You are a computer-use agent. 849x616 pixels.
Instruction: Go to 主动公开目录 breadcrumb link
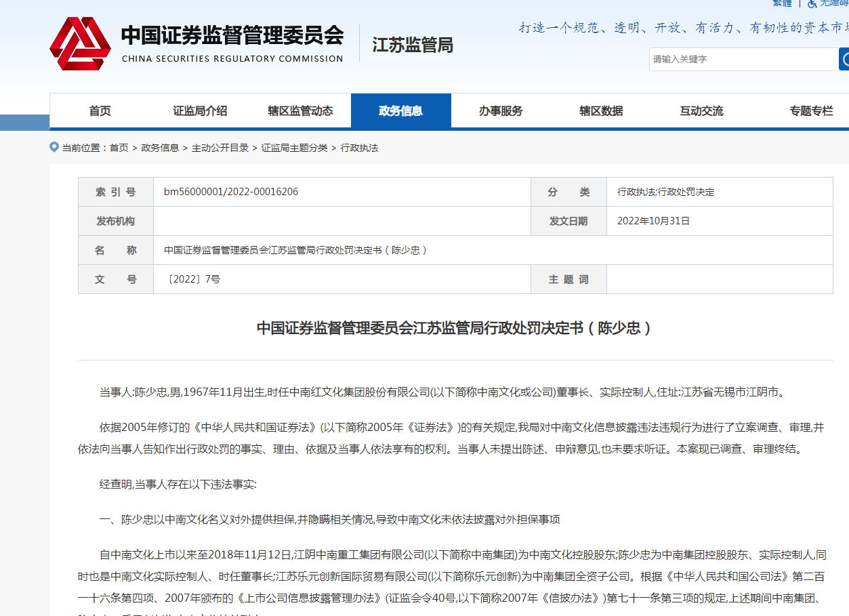220,148
